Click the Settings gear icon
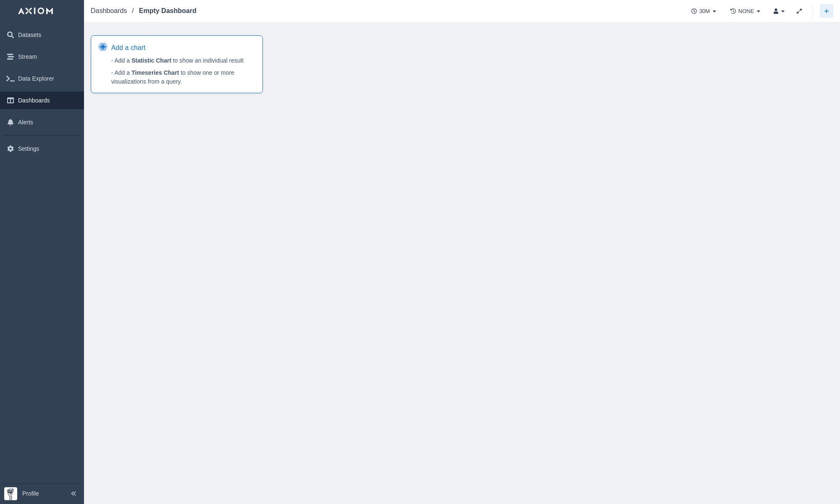This screenshot has width=840, height=504. point(10,149)
